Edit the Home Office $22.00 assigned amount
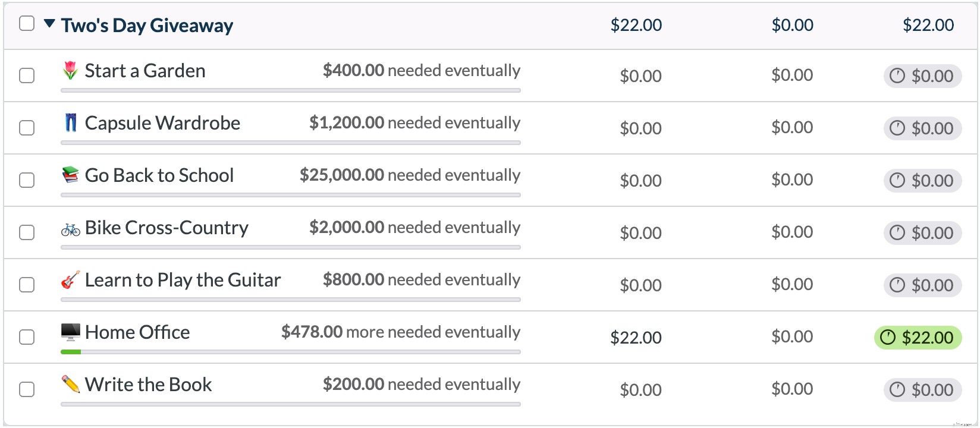Viewport: 980px width, 428px height. (636, 338)
